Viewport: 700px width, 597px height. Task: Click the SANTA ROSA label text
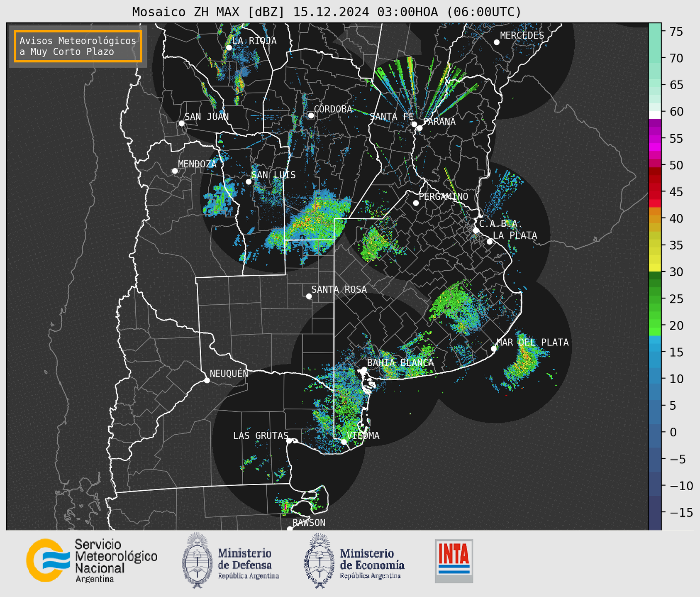point(339,289)
